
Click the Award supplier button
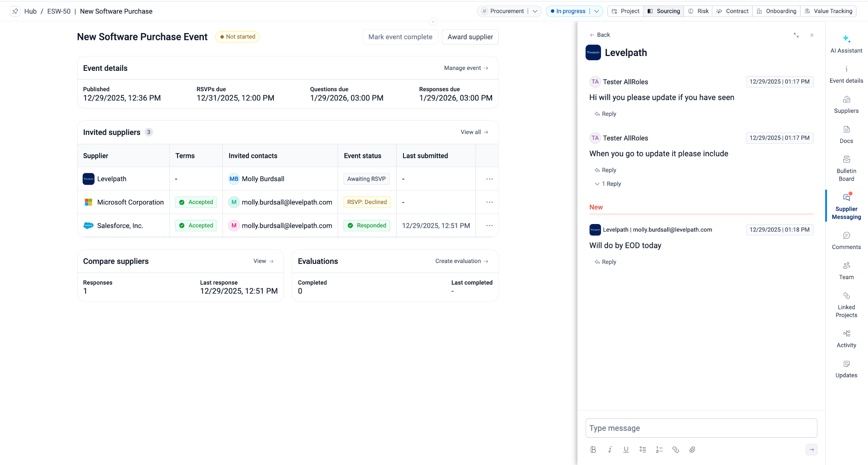point(470,37)
